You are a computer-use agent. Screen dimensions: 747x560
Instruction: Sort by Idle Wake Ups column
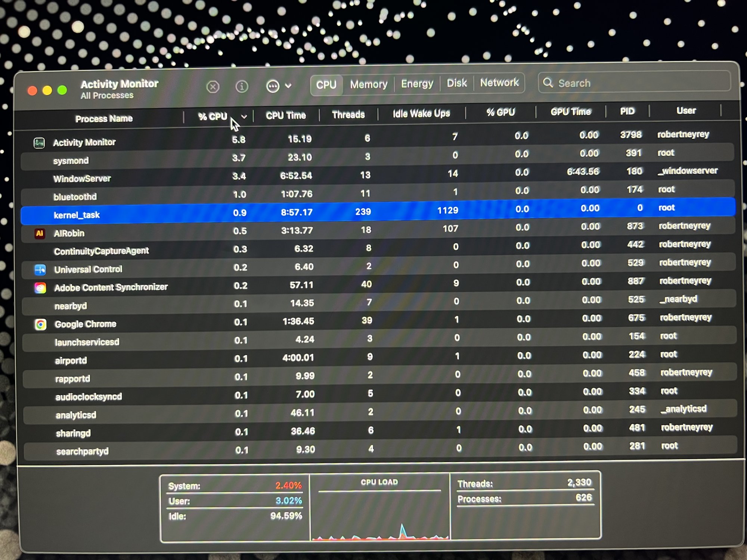[x=421, y=113]
